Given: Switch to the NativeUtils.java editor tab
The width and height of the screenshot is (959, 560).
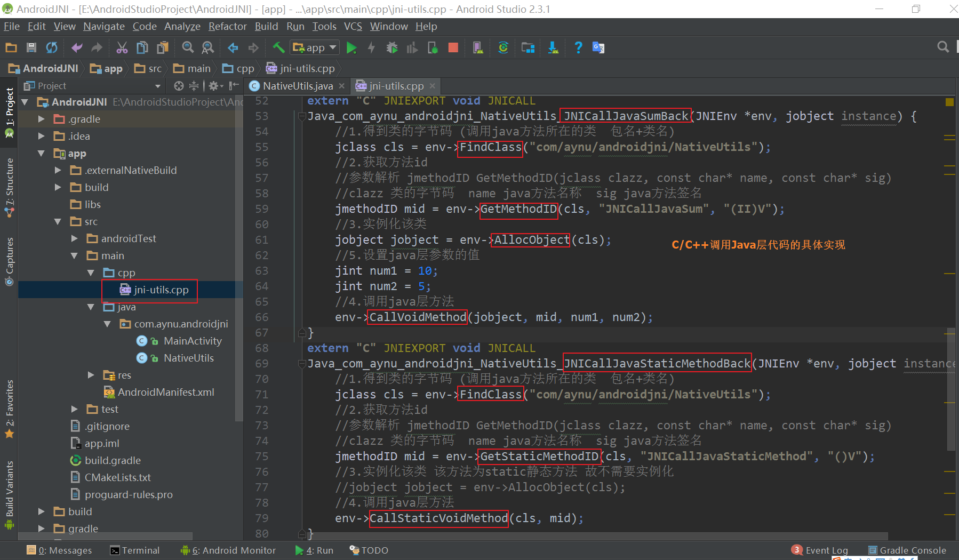Looking at the screenshot, I should (x=297, y=86).
